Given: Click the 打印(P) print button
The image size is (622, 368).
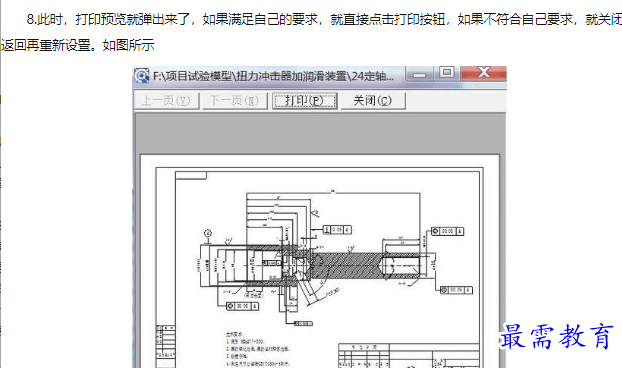Looking at the screenshot, I should [x=305, y=101].
